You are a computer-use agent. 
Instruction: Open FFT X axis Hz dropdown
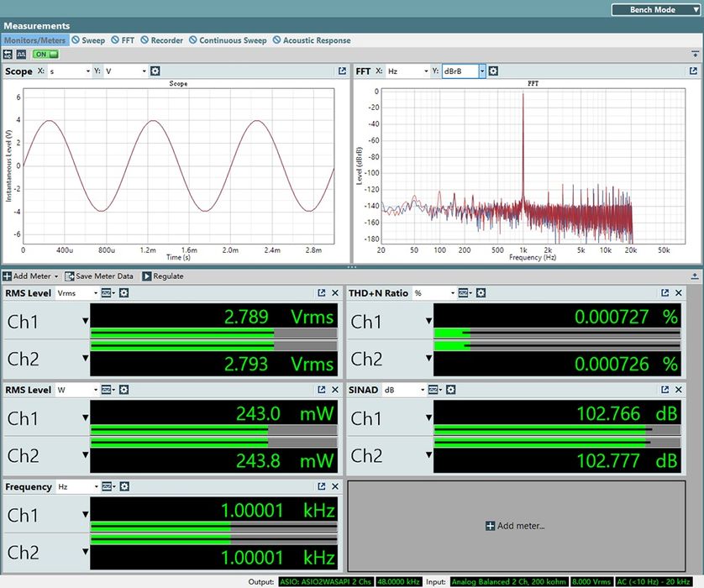407,71
